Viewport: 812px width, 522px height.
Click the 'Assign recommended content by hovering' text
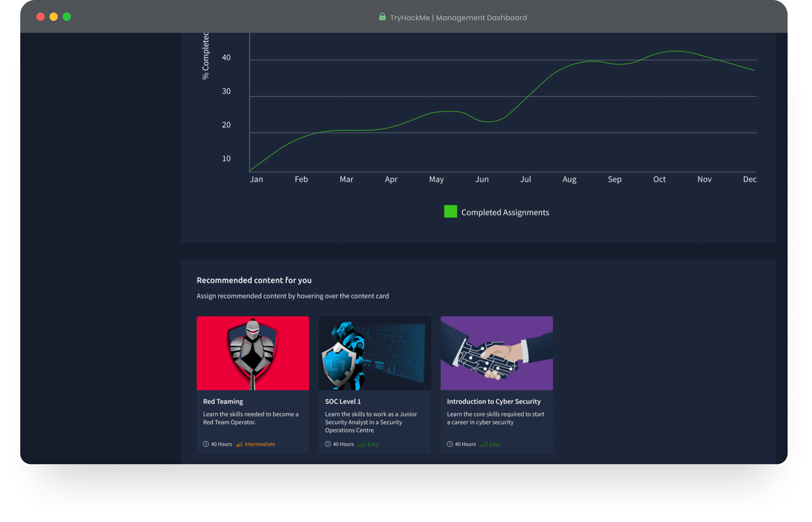pyautogui.click(x=293, y=296)
